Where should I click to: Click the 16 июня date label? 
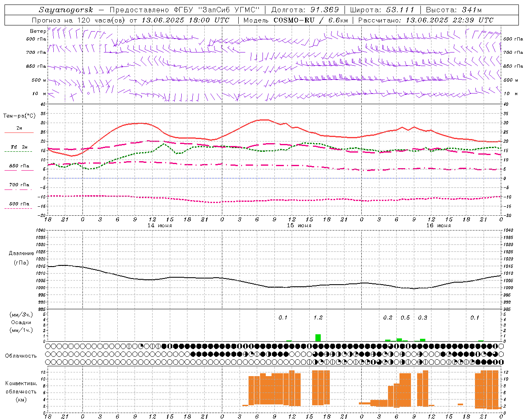[x=438, y=226]
